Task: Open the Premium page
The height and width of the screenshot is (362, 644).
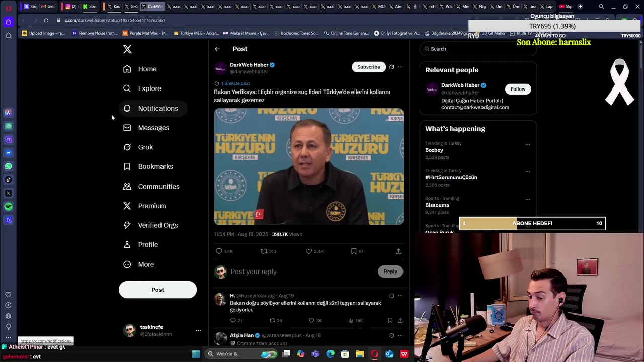Action: tap(144, 206)
